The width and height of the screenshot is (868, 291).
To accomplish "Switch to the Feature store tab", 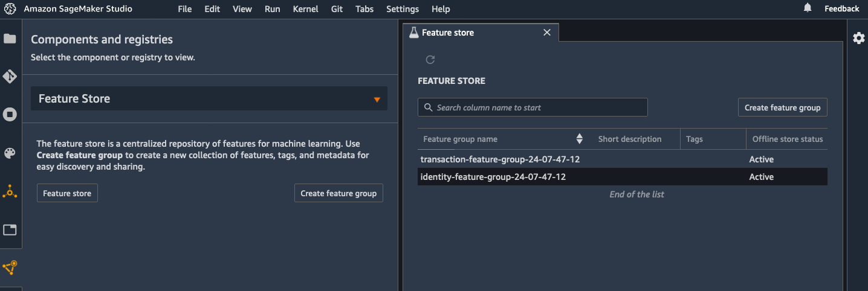I will pos(447,33).
